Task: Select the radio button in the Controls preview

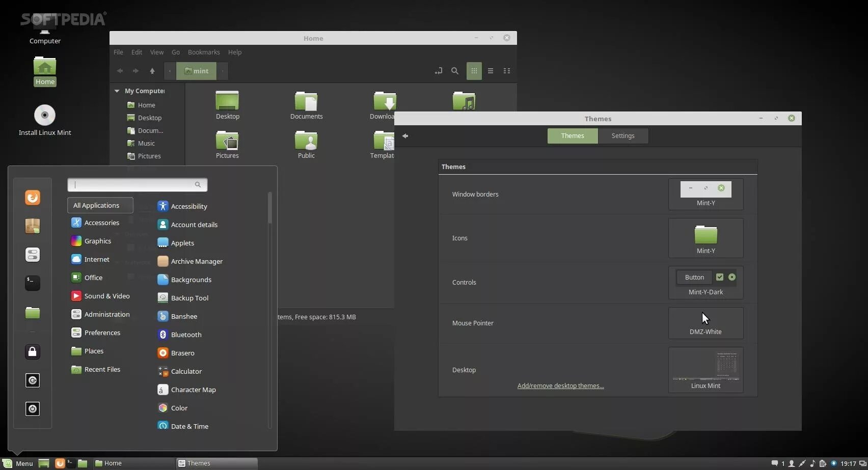Action: coord(733,277)
